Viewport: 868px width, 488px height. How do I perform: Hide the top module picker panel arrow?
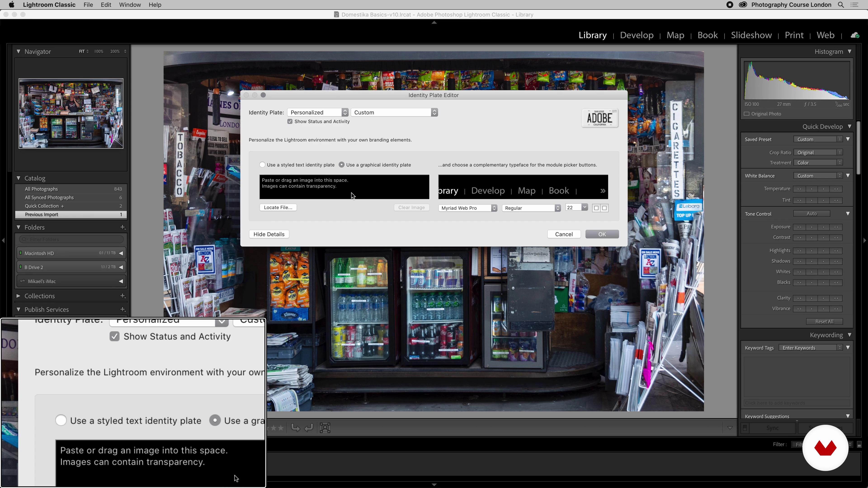[x=434, y=23]
